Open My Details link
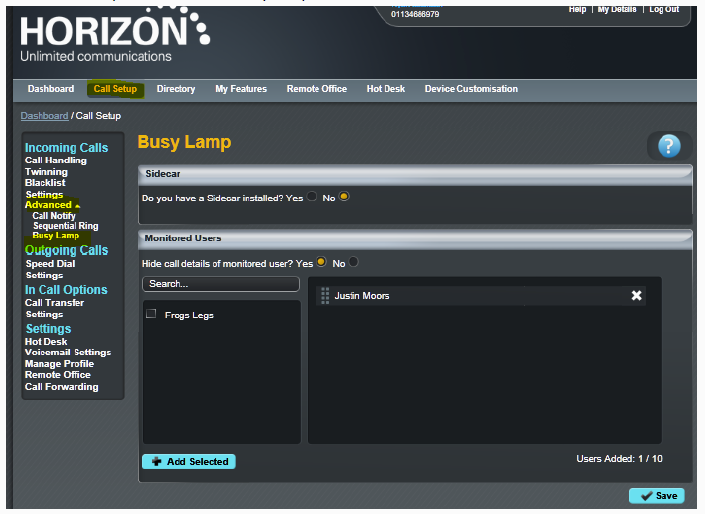705x514 pixels. point(617,9)
